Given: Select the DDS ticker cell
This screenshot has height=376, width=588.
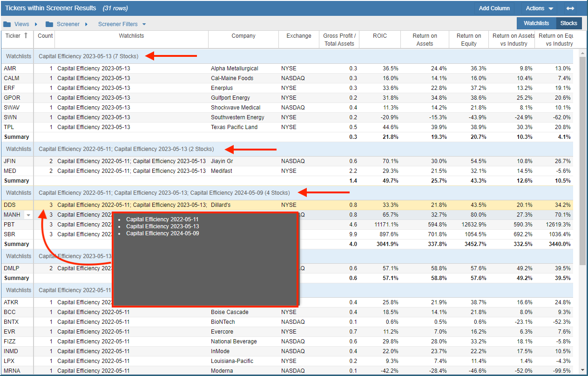Looking at the screenshot, I should tap(17, 205).
